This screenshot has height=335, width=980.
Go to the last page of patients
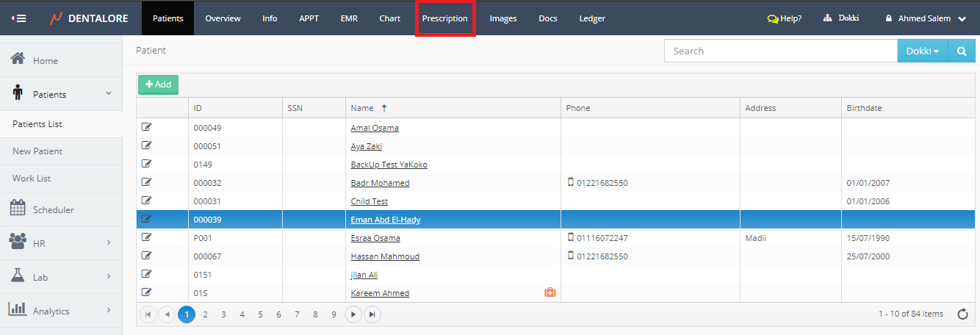click(x=372, y=314)
